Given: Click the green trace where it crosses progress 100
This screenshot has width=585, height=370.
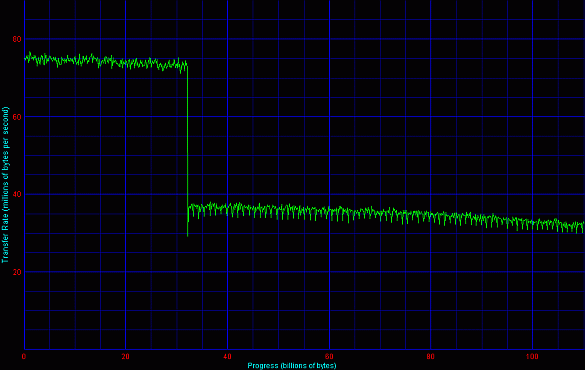Looking at the screenshot, I should (x=532, y=224).
